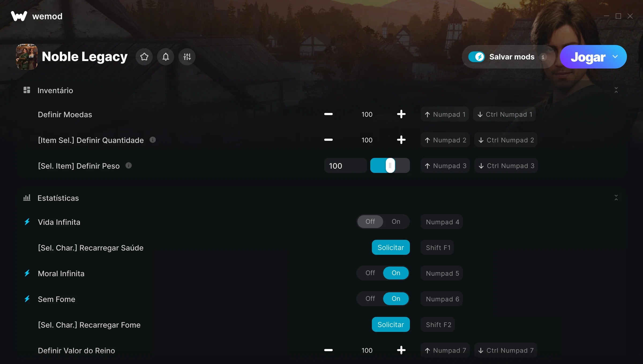Image resolution: width=643 pixels, height=364 pixels.
Task: Collapse the Inventário section
Action: click(x=616, y=90)
